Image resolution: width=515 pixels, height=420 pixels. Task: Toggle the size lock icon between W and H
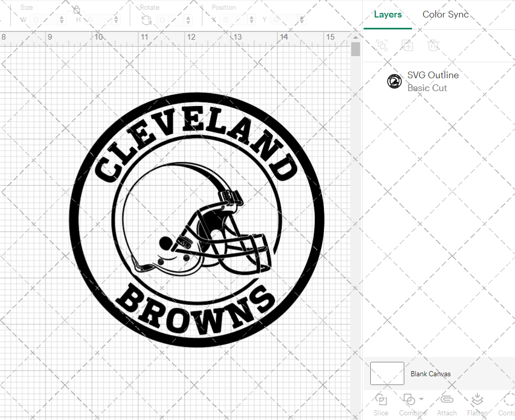(x=76, y=9)
